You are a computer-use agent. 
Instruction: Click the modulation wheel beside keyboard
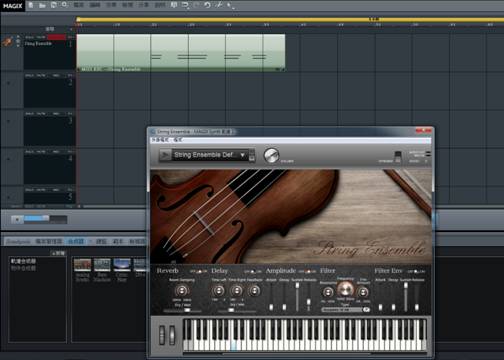tap(172, 335)
